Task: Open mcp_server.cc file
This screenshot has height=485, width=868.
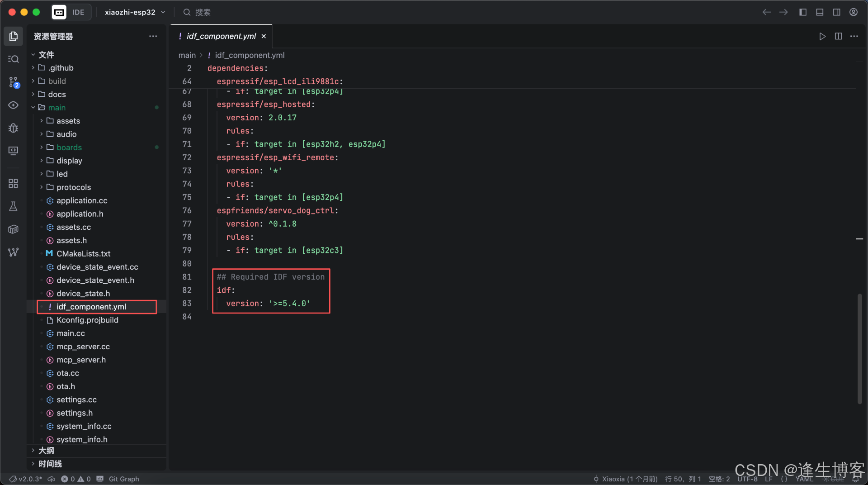Action: coord(83,347)
